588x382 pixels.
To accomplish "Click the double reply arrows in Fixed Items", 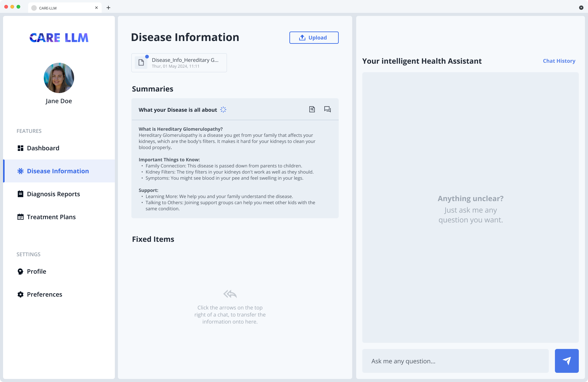I will pos(230,294).
